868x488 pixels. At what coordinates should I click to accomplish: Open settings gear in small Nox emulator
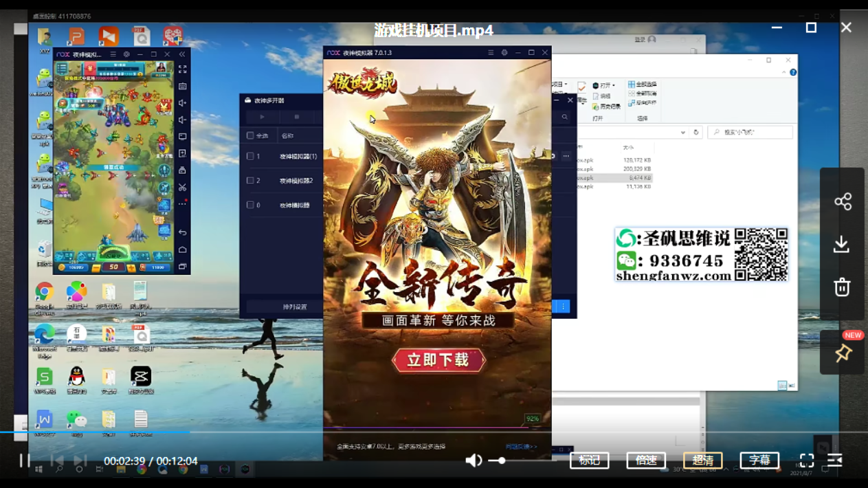coord(126,54)
